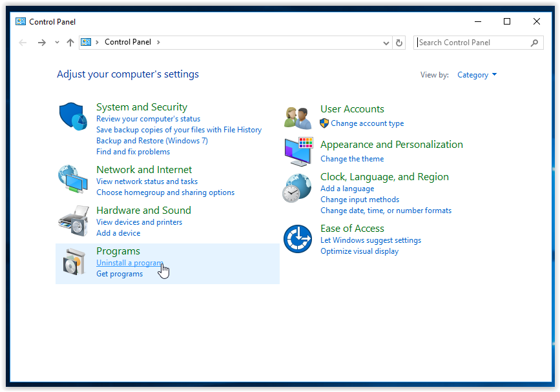The width and height of the screenshot is (560, 392).
Task: Expand the address bar history dropdown
Action: click(386, 43)
